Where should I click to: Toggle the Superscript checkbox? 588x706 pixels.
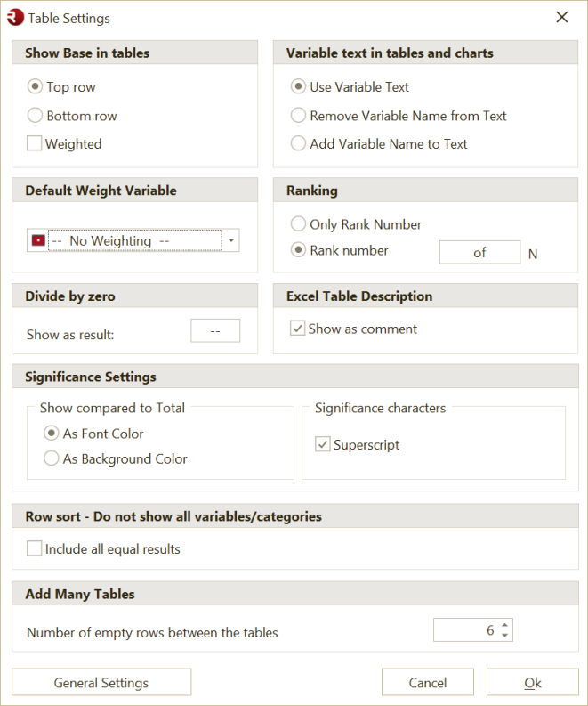(x=323, y=445)
